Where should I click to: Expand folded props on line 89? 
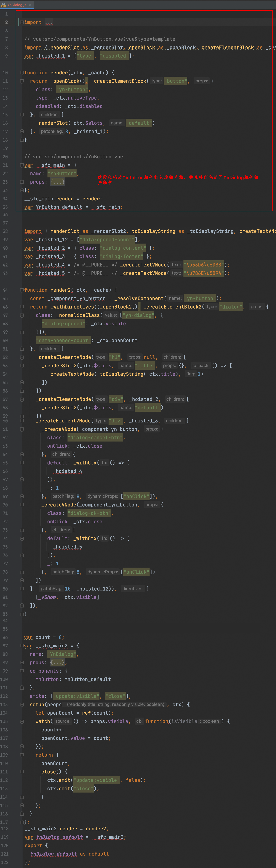pyautogui.click(x=22, y=662)
